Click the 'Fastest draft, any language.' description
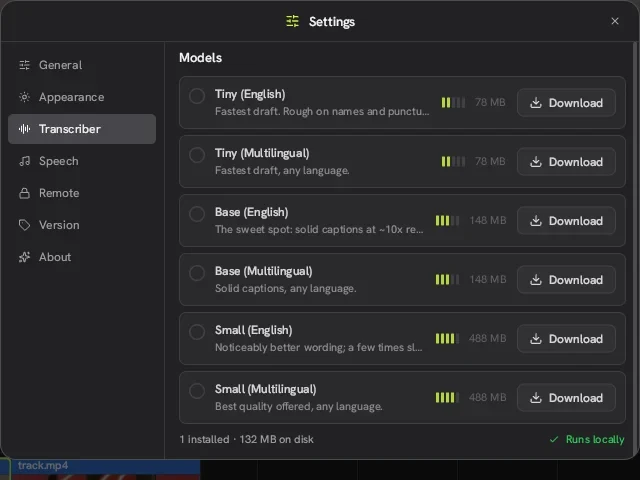 tap(282, 171)
